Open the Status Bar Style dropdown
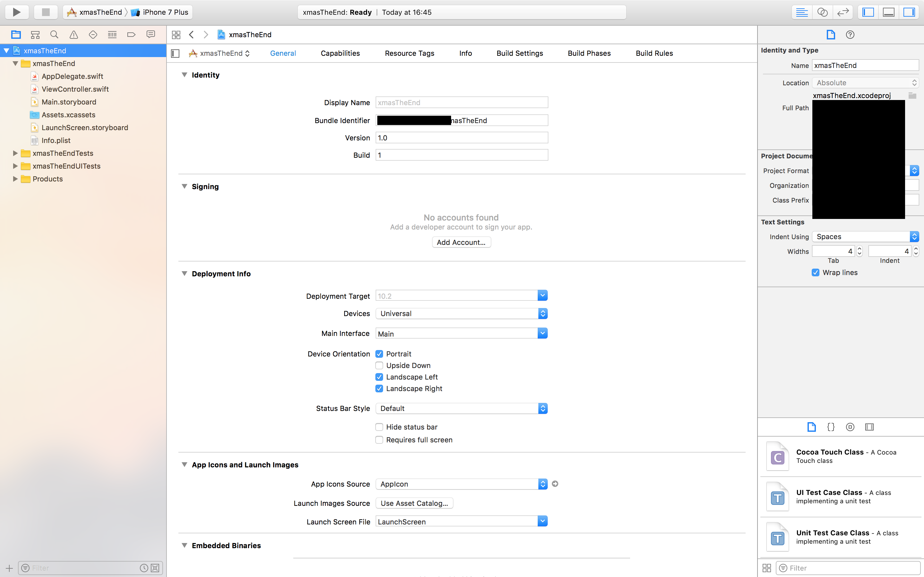This screenshot has width=924, height=577. (543, 408)
